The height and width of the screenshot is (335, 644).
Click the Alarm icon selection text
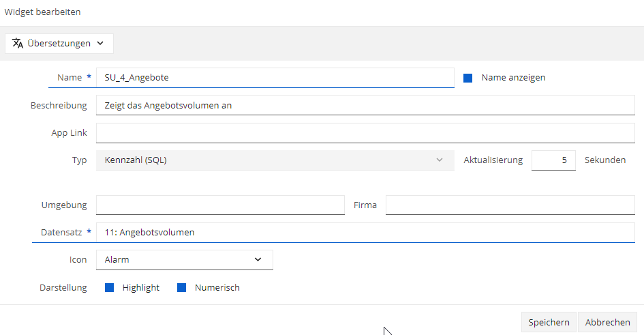click(x=117, y=259)
